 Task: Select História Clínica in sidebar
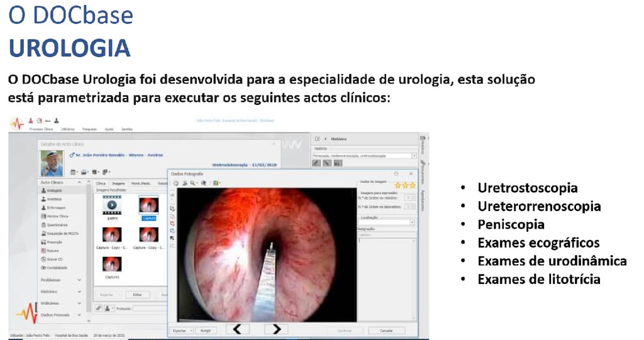pos(54,216)
